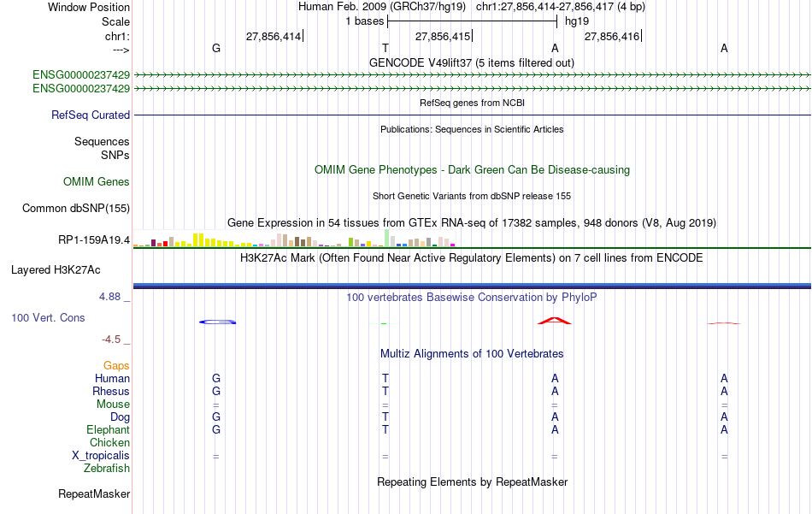Image resolution: width=812 pixels, height=514 pixels.
Task: Open the Layered H3K27Ac track label
Action: (56, 270)
